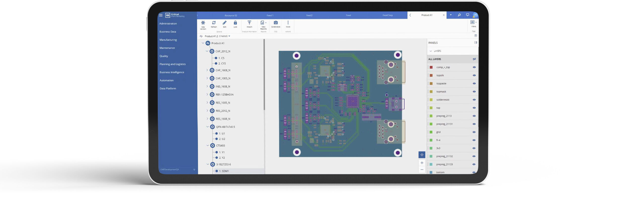This screenshot has height=204, width=644.
Task: Switch to the Feed Step tab
Action: (x=387, y=15)
